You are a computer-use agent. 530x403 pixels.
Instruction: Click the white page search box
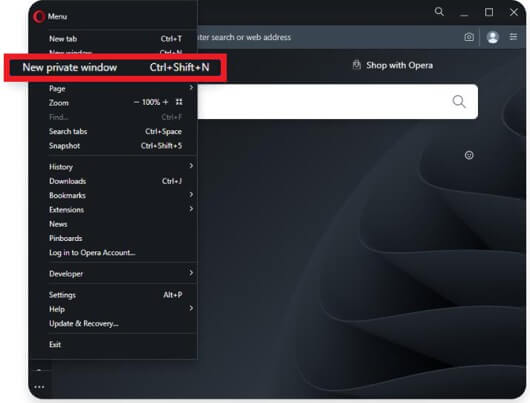tap(337, 101)
